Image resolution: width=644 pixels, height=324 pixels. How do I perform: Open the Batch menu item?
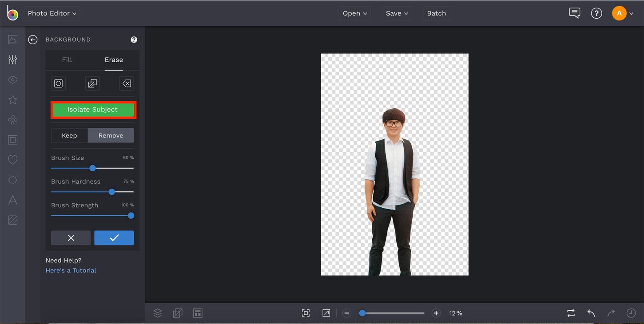[436, 13]
